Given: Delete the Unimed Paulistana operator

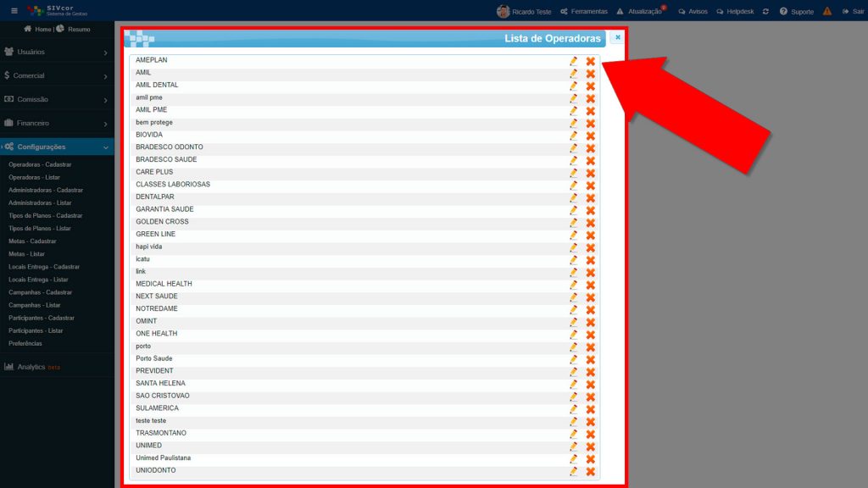Looking at the screenshot, I should click(591, 459).
